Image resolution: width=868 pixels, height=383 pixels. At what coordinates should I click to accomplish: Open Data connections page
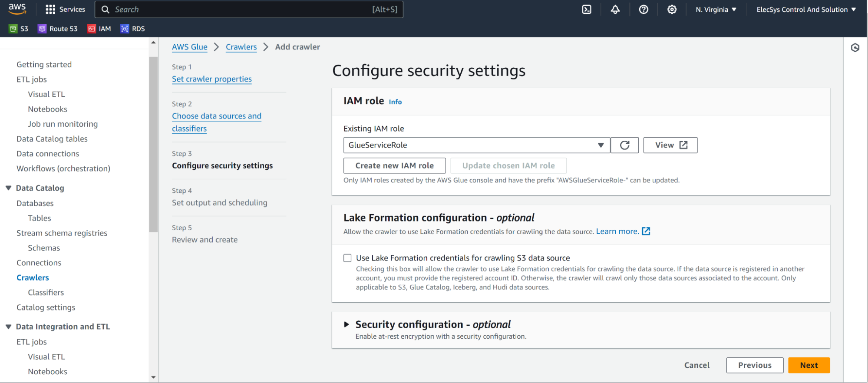48,153
